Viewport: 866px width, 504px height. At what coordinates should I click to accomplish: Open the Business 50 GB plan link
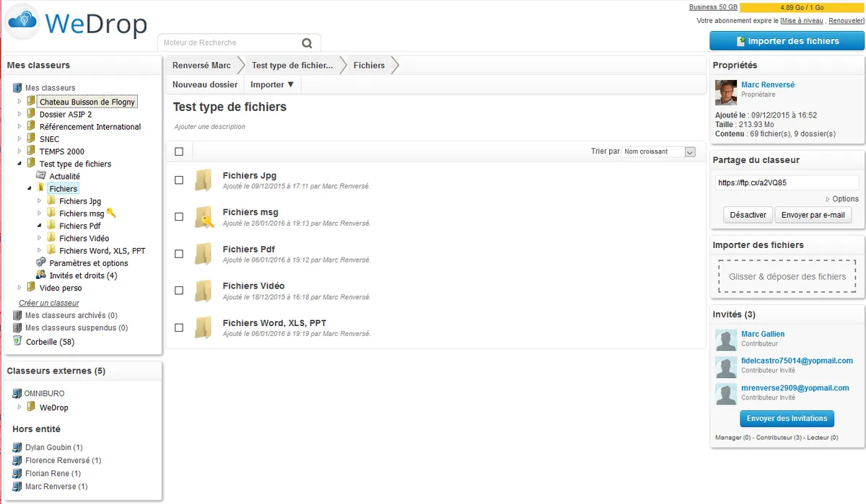(x=713, y=7)
